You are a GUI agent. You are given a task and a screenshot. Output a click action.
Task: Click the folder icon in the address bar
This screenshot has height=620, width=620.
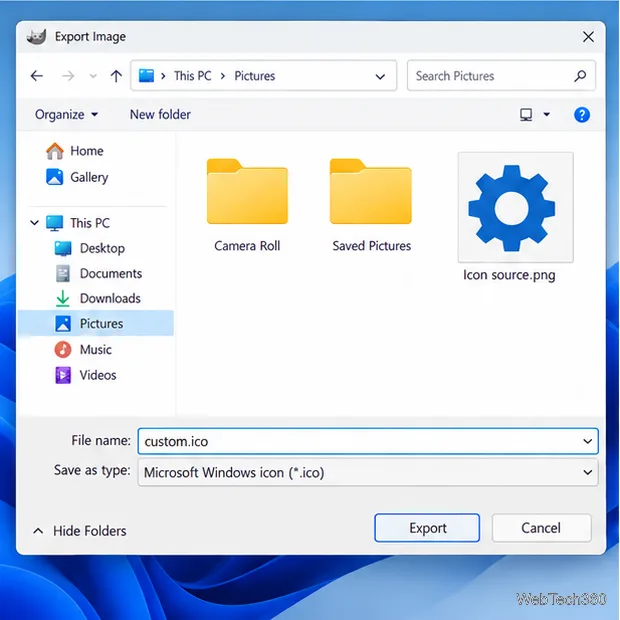[x=146, y=75]
